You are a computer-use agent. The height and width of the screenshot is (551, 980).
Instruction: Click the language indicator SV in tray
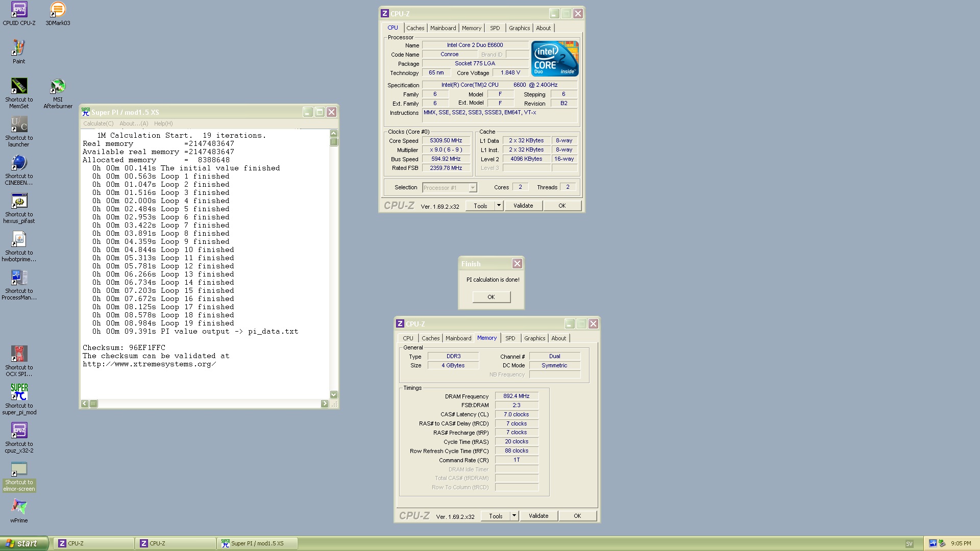click(x=909, y=543)
